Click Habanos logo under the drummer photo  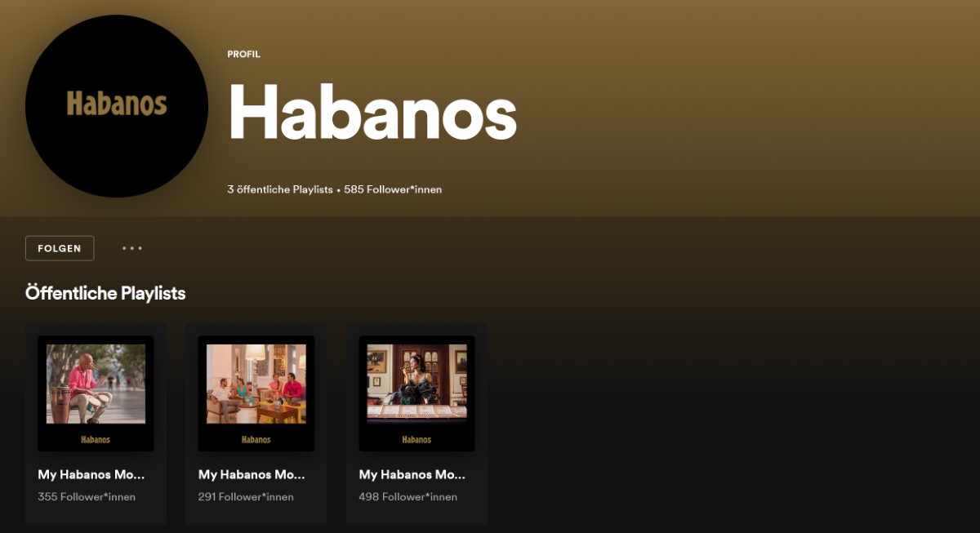(96, 439)
